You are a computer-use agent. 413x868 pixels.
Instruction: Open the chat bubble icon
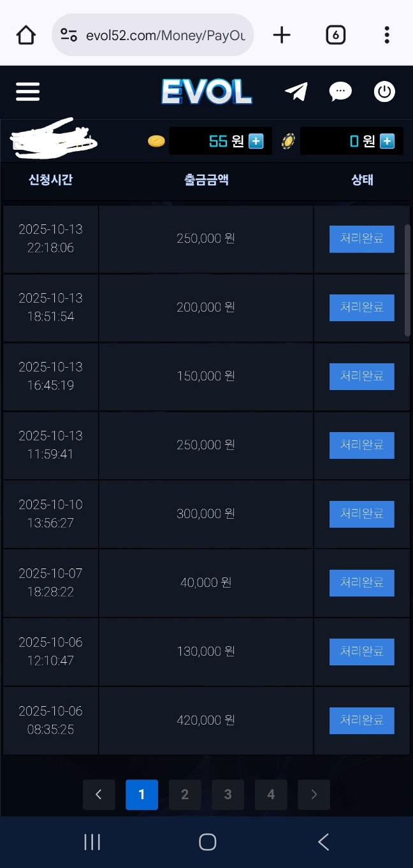click(340, 92)
